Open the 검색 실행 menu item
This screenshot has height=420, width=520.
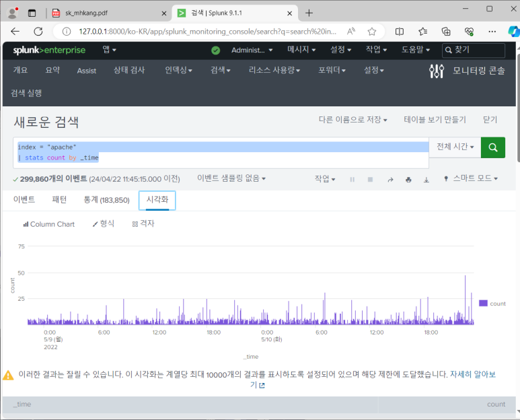point(26,94)
